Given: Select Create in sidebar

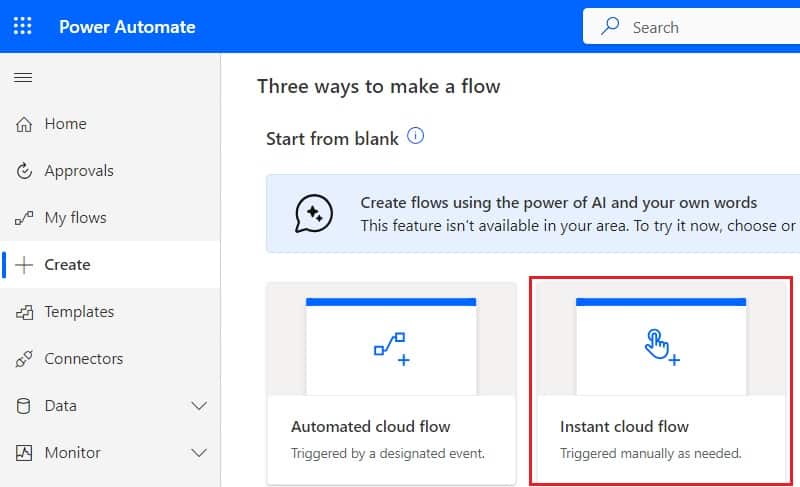Looking at the screenshot, I should coord(67,265).
